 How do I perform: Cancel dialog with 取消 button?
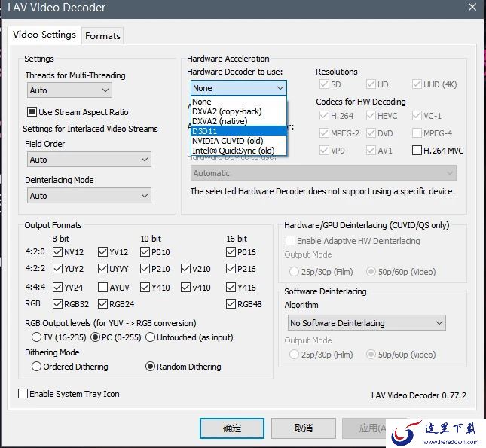click(x=304, y=428)
